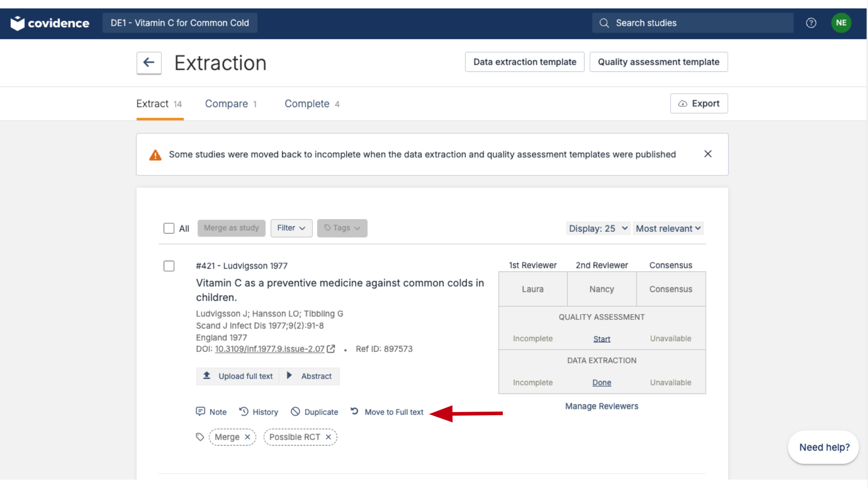Click the NE user avatar
The width and height of the screenshot is (868, 488).
tap(841, 23)
